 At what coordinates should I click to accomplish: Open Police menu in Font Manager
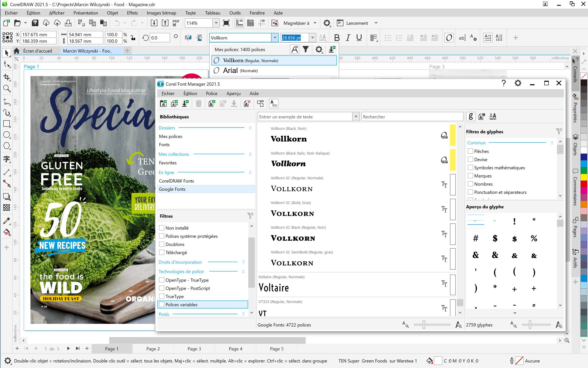pyautogui.click(x=212, y=93)
